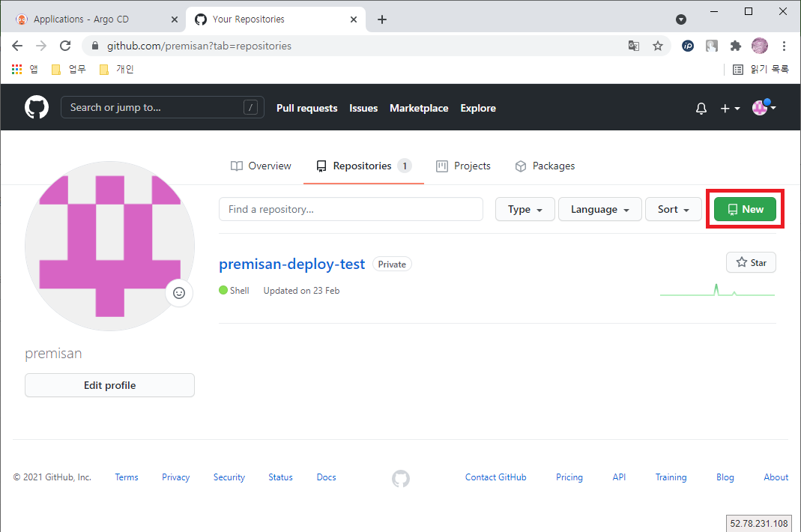801x532 pixels.
Task: Select the Repositories tab
Action: coord(363,166)
